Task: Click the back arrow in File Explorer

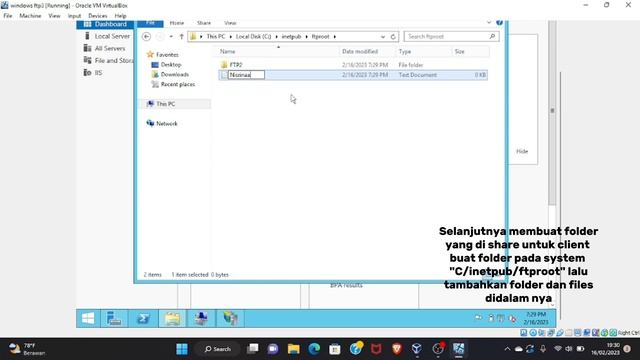Action: (146, 37)
